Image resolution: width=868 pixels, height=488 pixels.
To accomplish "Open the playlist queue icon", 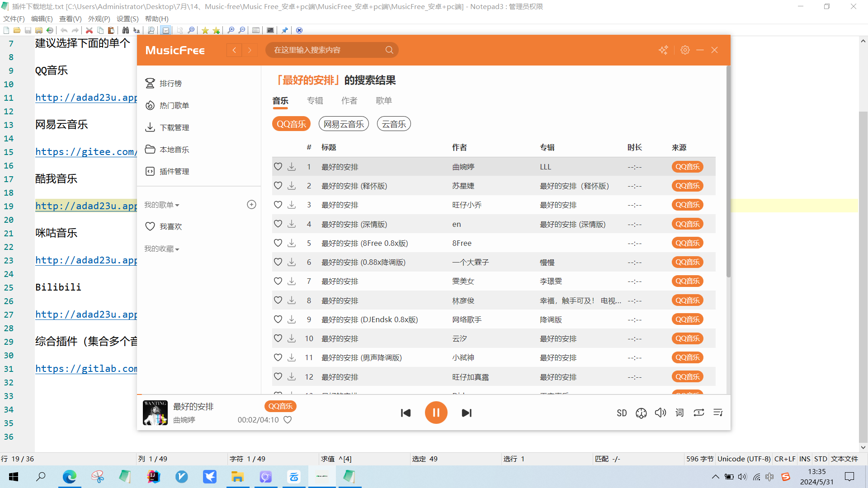I will pos(718,413).
